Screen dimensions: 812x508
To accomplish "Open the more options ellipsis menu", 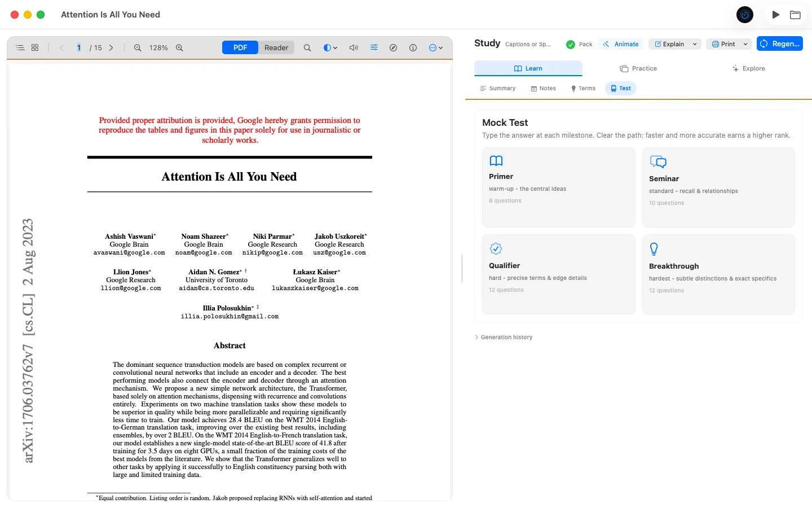I will (436, 48).
